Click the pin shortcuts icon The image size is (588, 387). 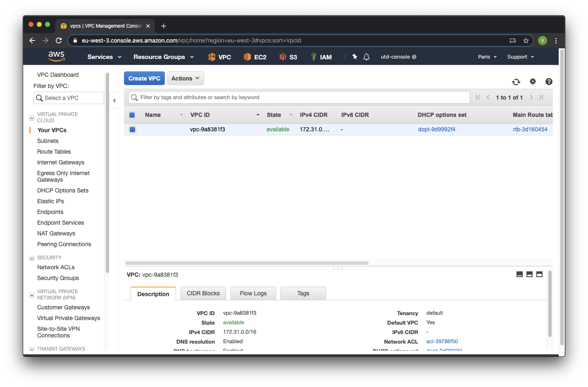tap(355, 57)
